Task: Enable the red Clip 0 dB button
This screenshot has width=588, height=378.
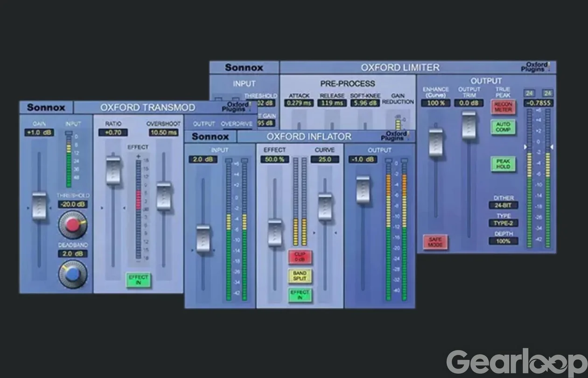Action: point(300,257)
